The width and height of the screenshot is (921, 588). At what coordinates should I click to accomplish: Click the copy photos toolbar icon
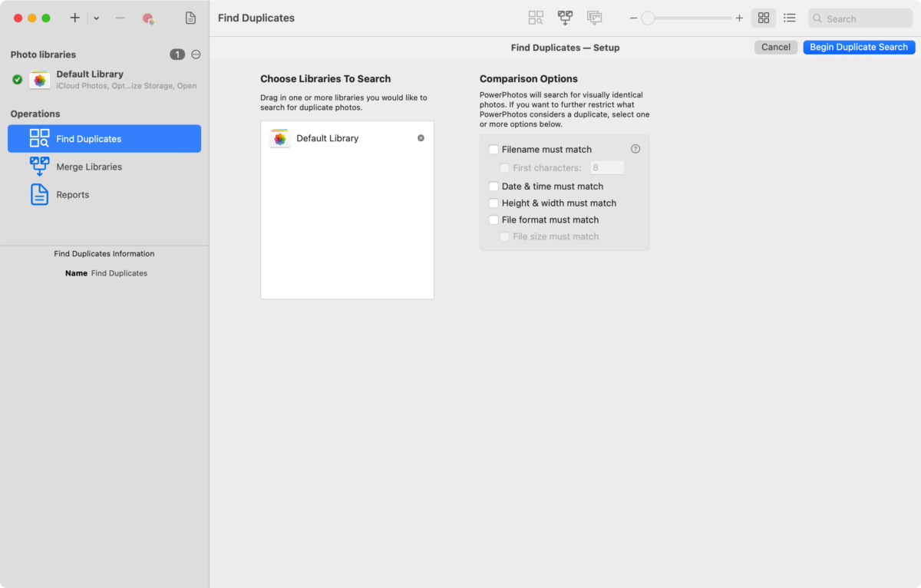(594, 18)
